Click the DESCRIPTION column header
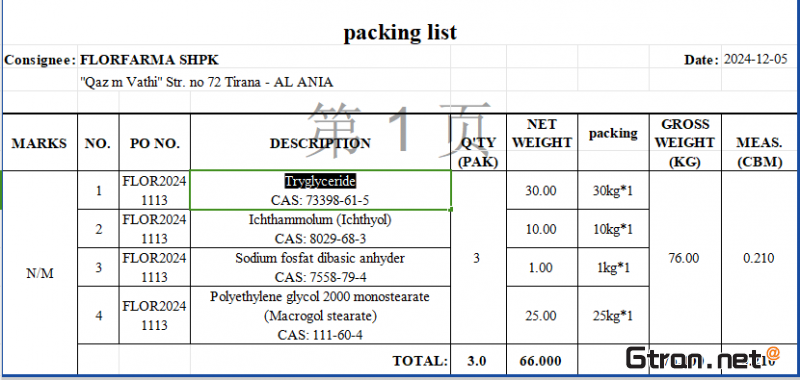Screen dimensions: 800x380 (x=320, y=143)
